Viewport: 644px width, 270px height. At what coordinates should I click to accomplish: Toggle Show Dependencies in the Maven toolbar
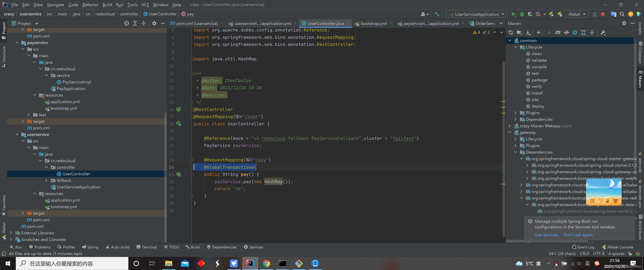pos(583,33)
